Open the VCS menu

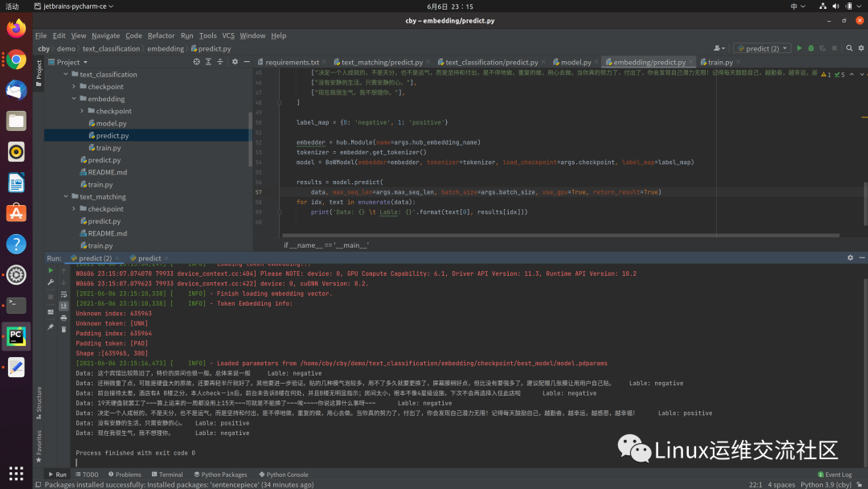click(228, 35)
